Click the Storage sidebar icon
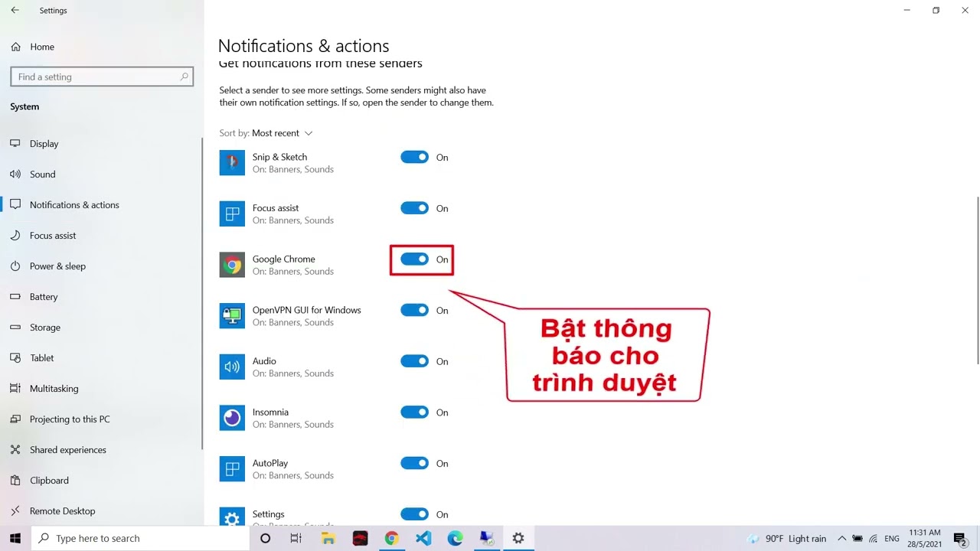The image size is (980, 551). point(15,328)
